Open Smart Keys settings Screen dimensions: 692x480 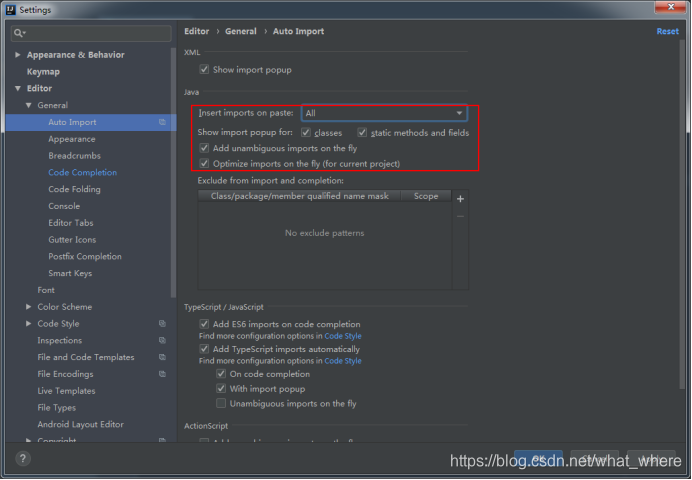point(70,273)
